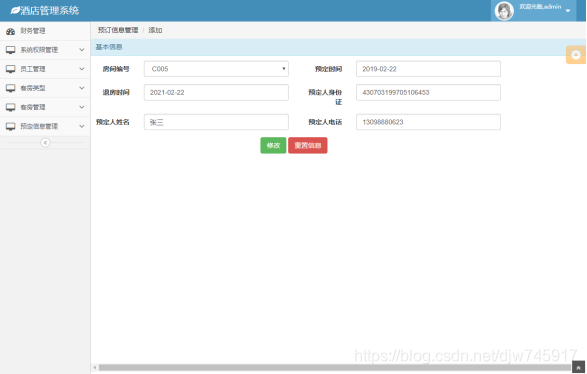Click the monitor icon beside 预定信息管理
The width and height of the screenshot is (587, 374).
10,126
